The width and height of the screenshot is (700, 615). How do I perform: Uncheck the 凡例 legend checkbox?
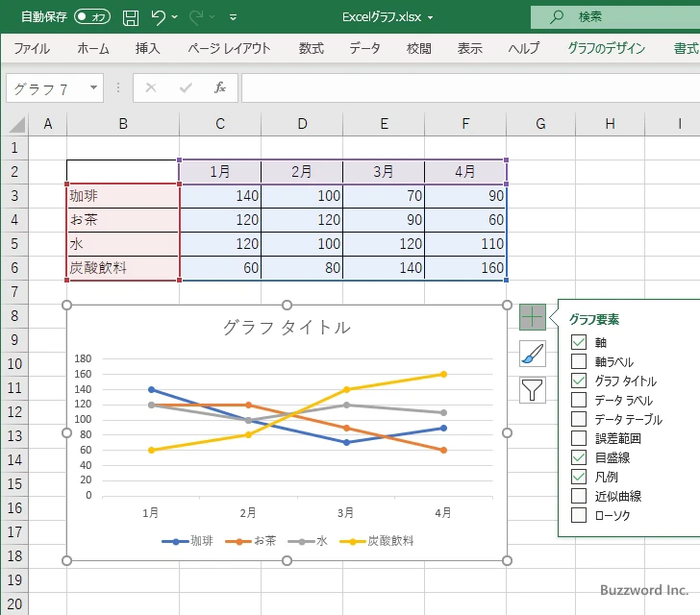579,477
